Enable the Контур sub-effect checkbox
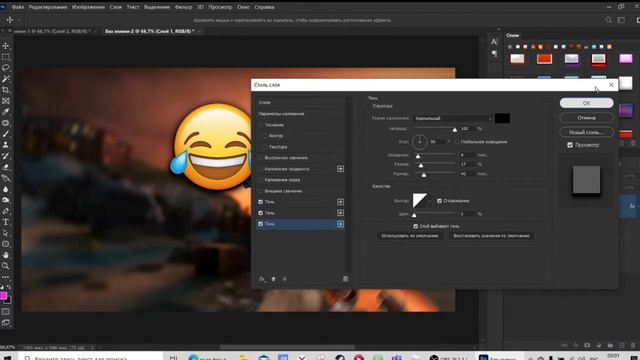Viewport: 640px width, 360px height. pyautogui.click(x=265, y=136)
